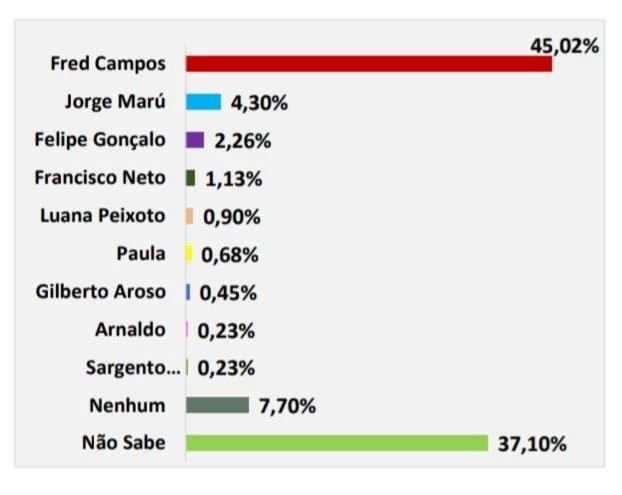Click the 7,70% data label
622x495 pixels.
[x=287, y=405]
